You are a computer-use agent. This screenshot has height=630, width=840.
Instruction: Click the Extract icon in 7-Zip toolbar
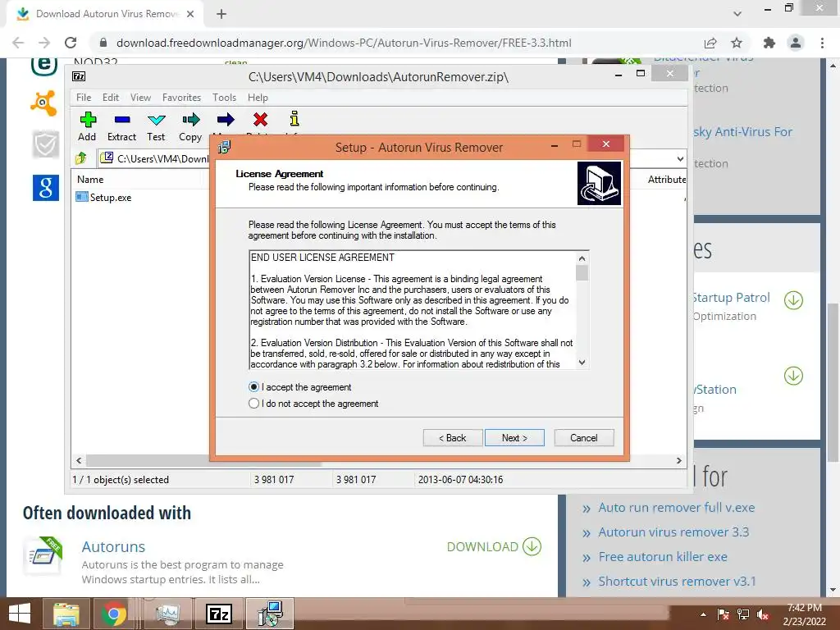(122, 119)
